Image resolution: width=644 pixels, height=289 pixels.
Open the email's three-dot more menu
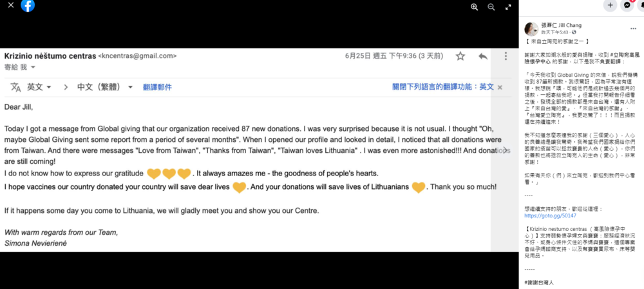pyautogui.click(x=504, y=56)
